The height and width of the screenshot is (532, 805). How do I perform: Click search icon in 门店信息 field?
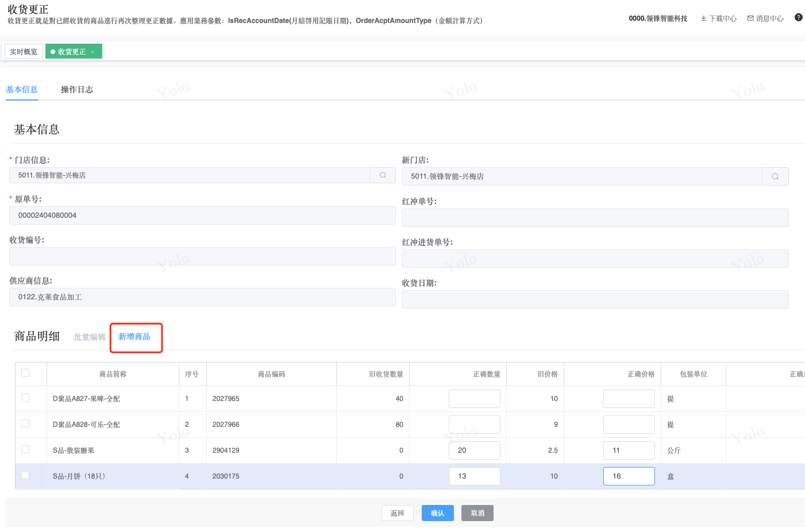(x=383, y=175)
